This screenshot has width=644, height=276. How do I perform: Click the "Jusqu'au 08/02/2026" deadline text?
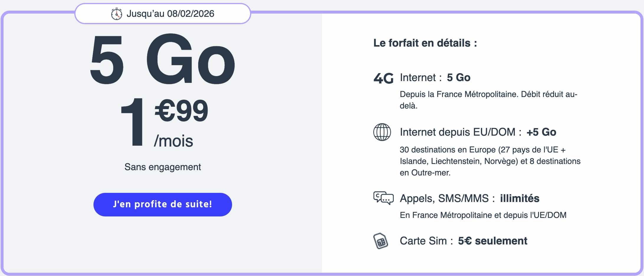170,14
